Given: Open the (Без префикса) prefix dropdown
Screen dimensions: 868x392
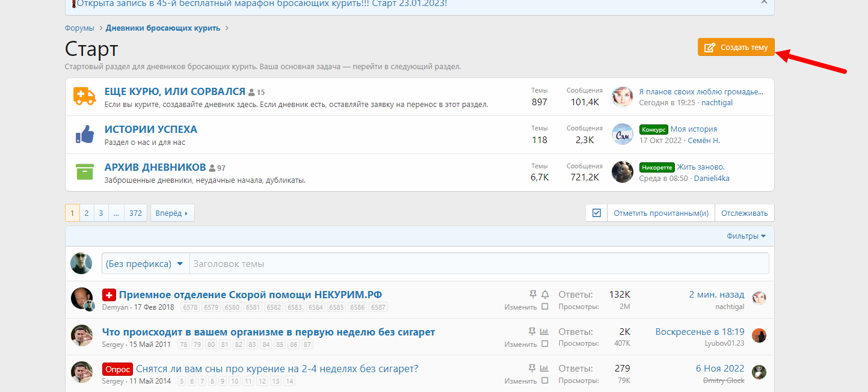Looking at the screenshot, I should tap(146, 264).
